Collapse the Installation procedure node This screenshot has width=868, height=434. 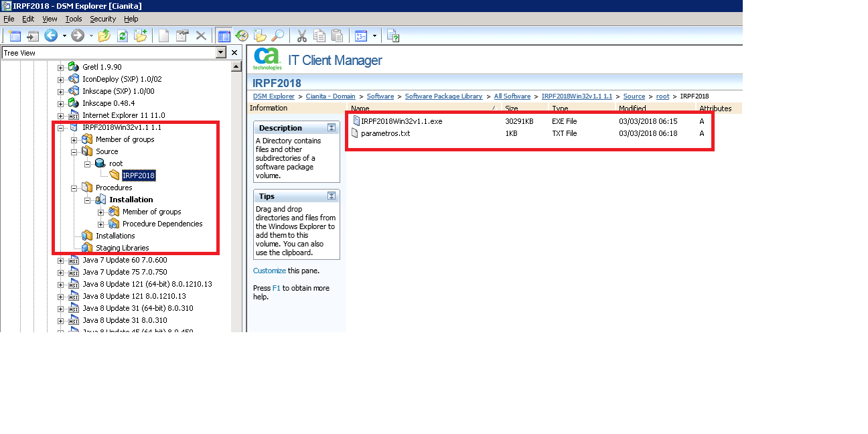pyautogui.click(x=88, y=200)
